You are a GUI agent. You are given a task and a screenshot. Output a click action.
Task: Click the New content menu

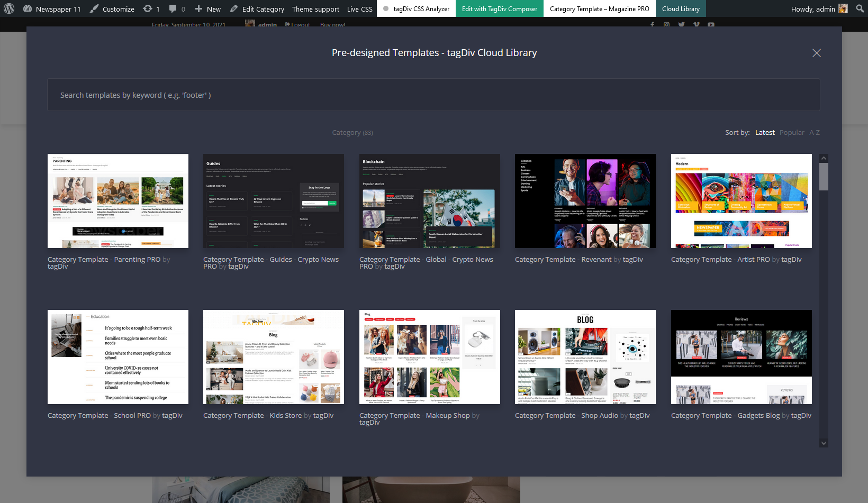(207, 8)
